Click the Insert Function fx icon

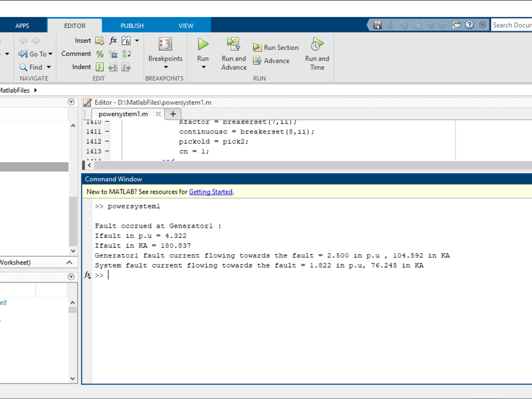coord(113,40)
